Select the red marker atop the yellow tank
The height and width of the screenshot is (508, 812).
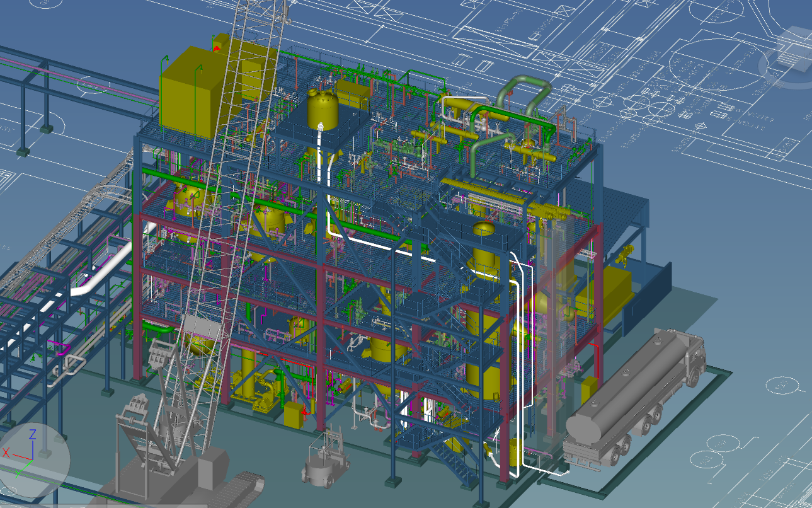tap(218, 46)
